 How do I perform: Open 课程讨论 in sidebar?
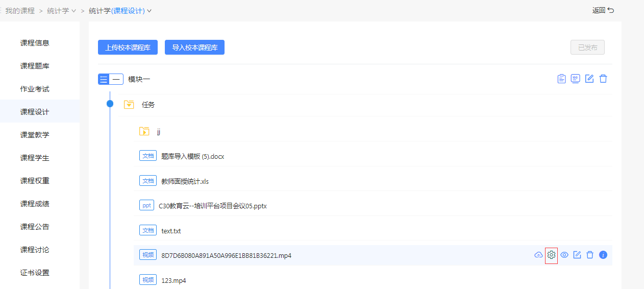pos(35,250)
